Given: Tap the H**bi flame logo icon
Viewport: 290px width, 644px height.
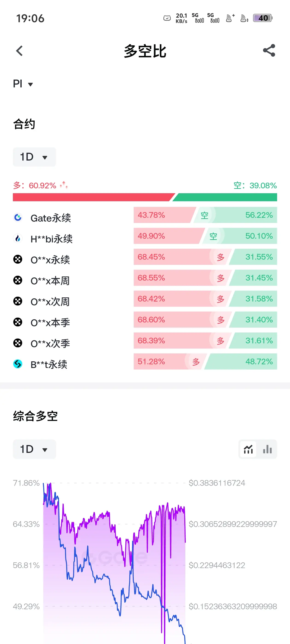Looking at the screenshot, I should click(18, 239).
